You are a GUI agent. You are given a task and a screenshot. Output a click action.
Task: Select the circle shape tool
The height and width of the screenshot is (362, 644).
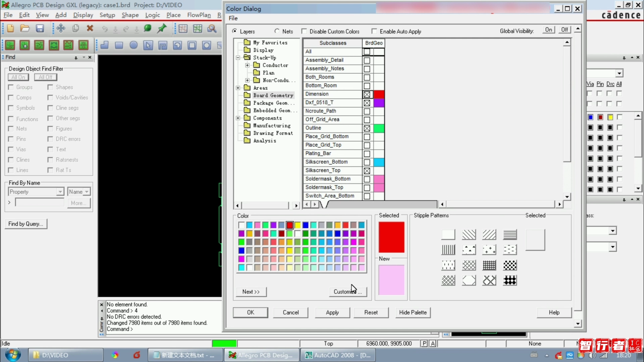click(134, 45)
